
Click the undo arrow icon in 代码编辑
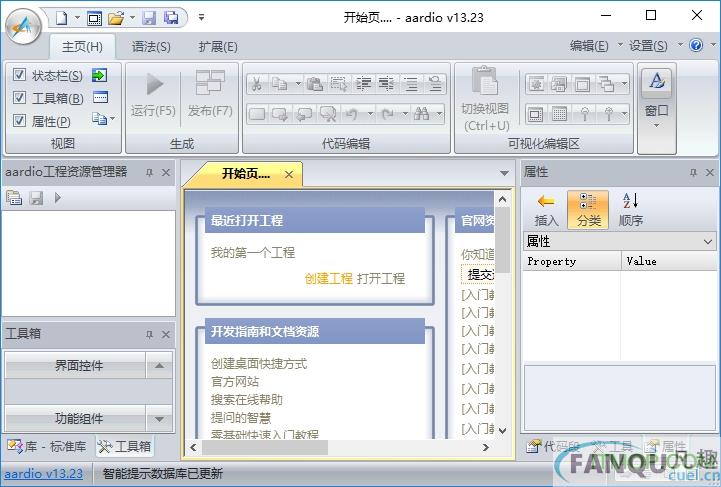coord(352,113)
